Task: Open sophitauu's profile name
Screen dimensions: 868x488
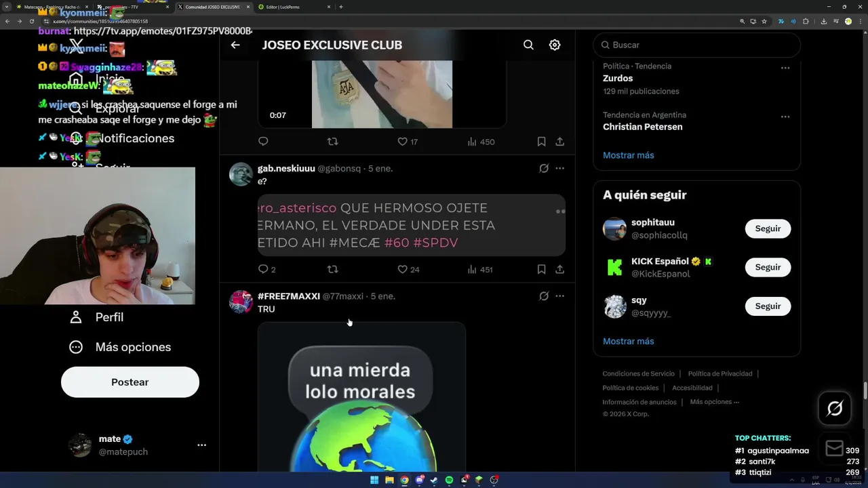Action: pyautogui.click(x=653, y=222)
